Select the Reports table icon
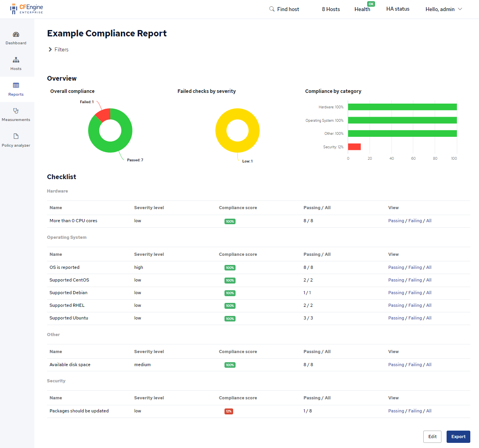This screenshot has width=479, height=448. point(16,85)
